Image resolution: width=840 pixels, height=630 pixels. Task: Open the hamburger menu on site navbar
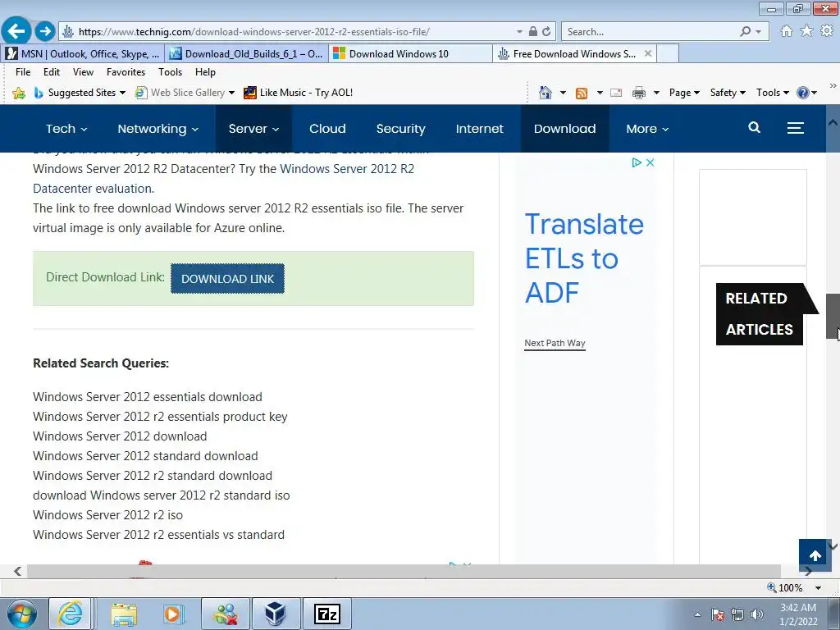pos(796,127)
